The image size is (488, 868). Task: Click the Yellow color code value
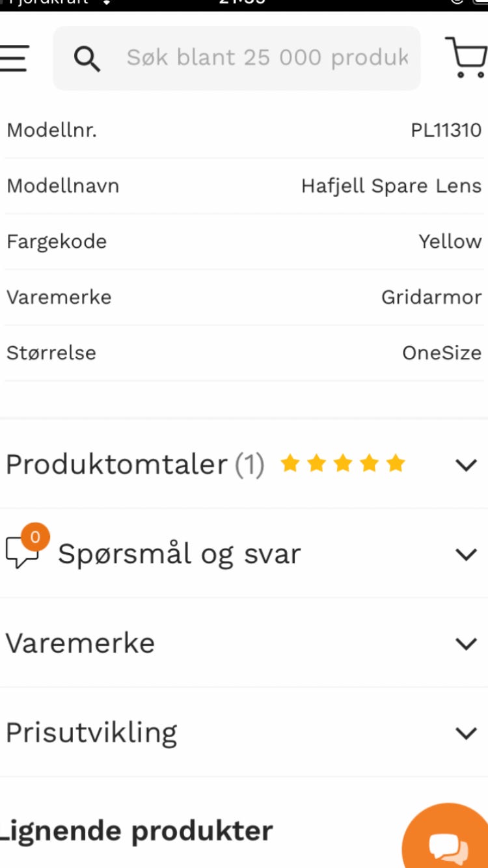[x=450, y=241]
